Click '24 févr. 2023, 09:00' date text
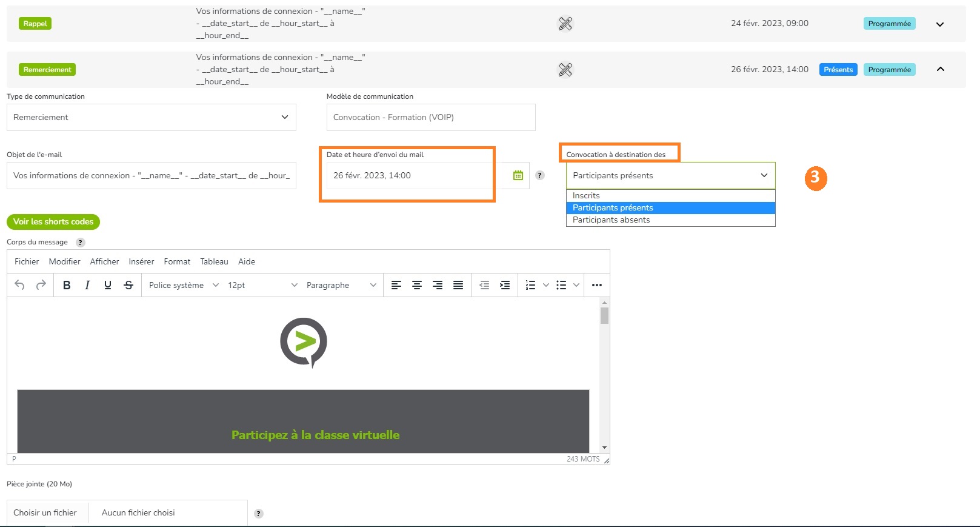The width and height of the screenshot is (980, 527). click(770, 23)
